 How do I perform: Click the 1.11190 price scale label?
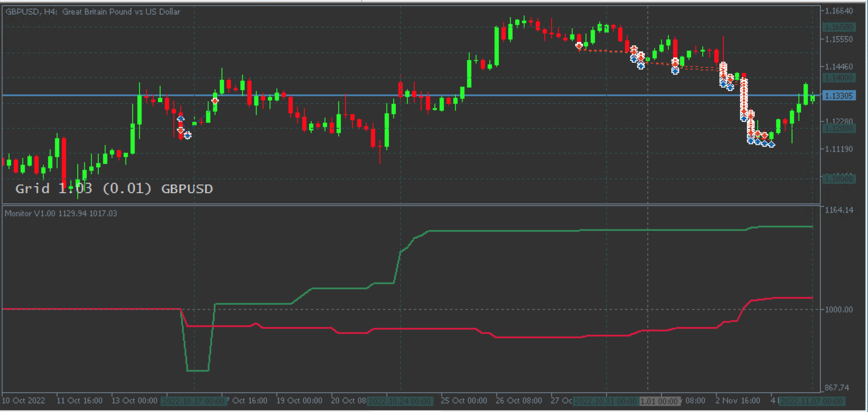[x=839, y=149]
